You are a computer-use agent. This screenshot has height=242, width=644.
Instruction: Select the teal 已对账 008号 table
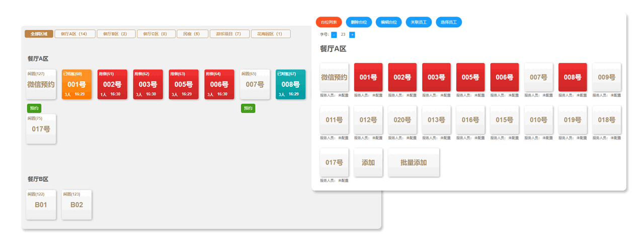[290, 84]
